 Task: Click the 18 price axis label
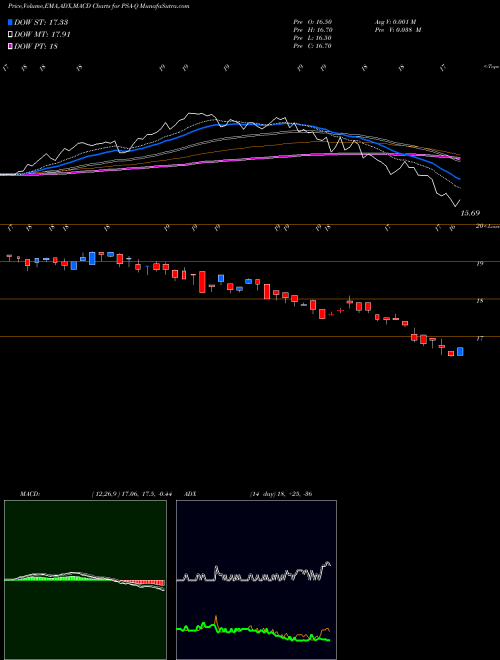coord(479,301)
